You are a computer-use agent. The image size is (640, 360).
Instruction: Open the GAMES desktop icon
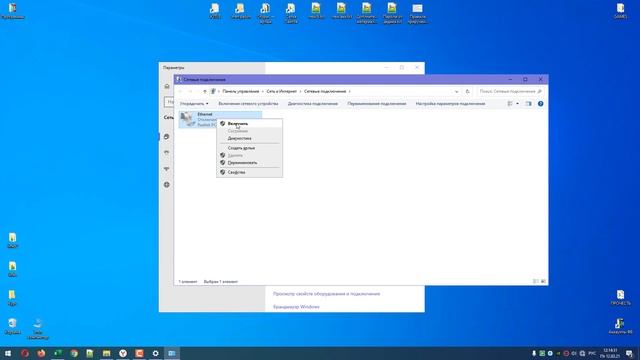tap(620, 11)
